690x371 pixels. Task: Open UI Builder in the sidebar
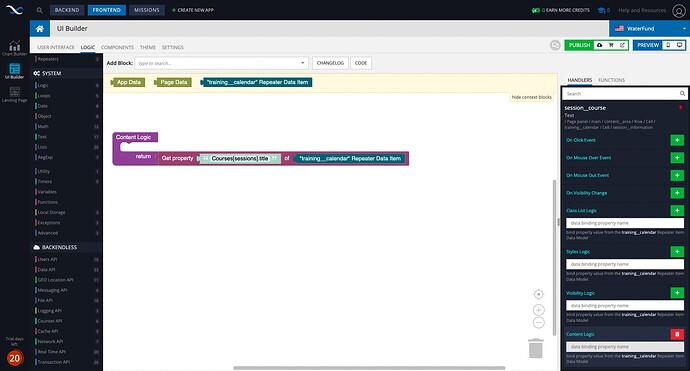click(x=15, y=71)
